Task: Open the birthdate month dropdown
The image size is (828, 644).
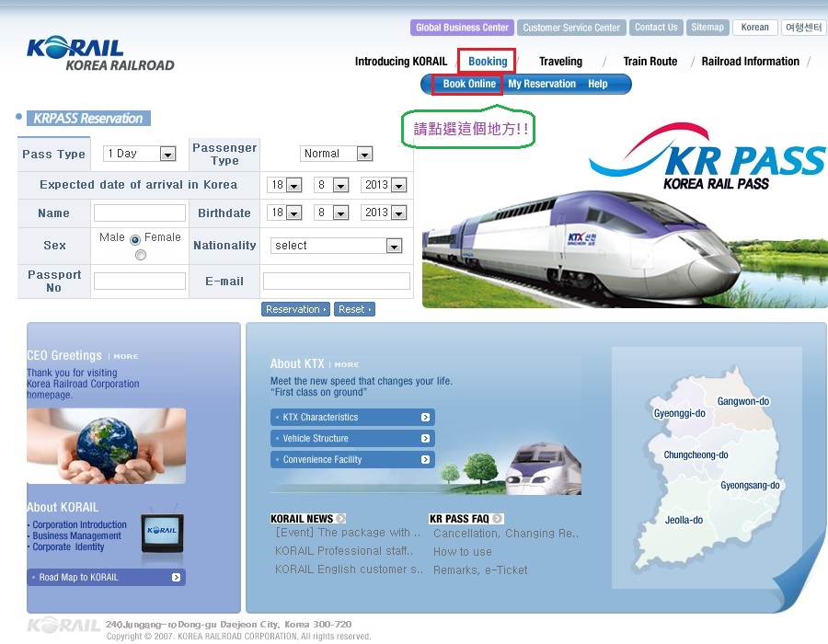Action: click(x=331, y=213)
